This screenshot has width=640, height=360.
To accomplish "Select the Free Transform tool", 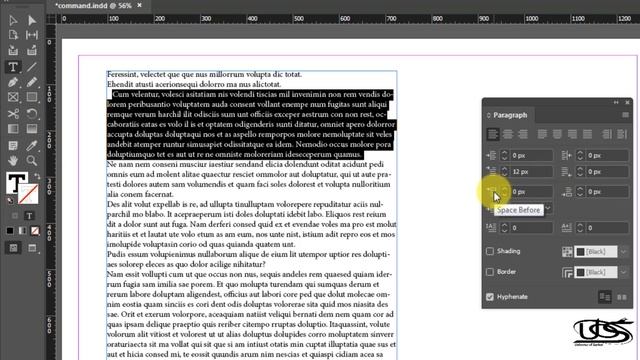I will [31, 113].
